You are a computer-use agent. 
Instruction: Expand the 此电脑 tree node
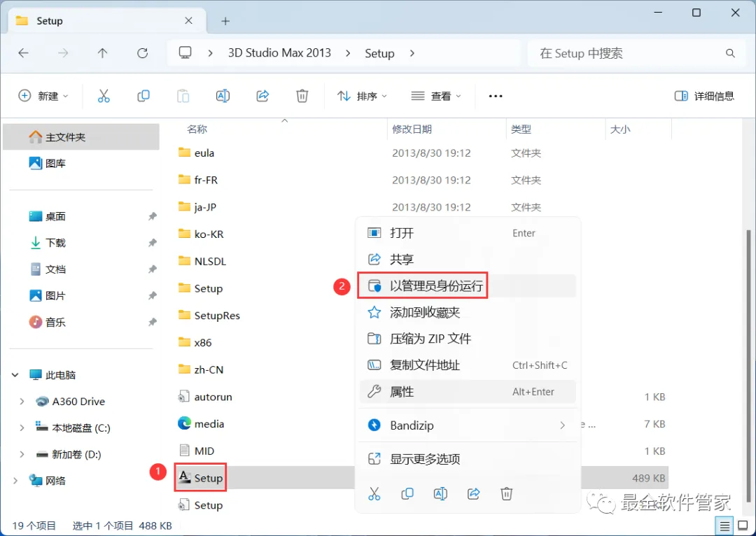(15, 375)
